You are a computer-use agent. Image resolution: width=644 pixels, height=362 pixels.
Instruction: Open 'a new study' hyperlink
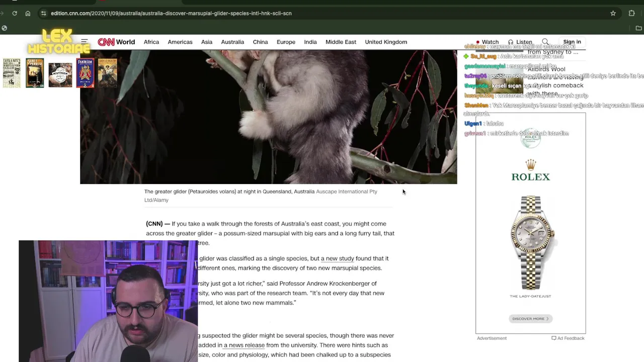coord(338,258)
